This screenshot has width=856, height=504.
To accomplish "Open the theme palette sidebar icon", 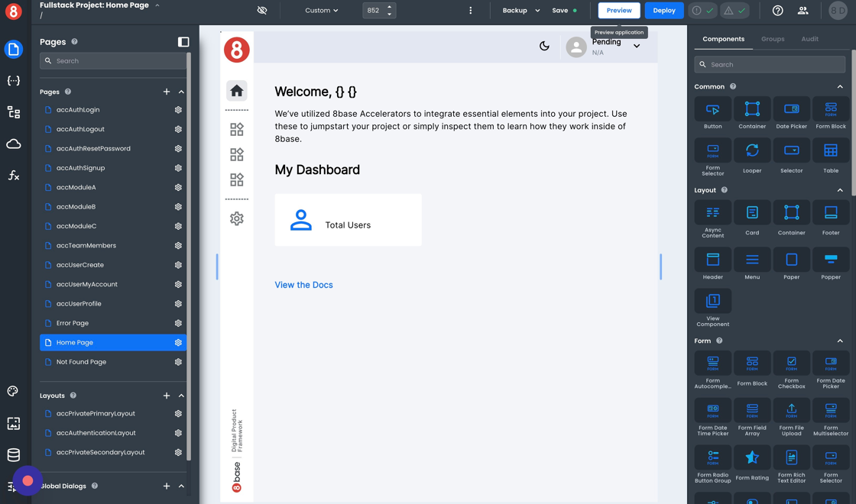I will 13,391.
